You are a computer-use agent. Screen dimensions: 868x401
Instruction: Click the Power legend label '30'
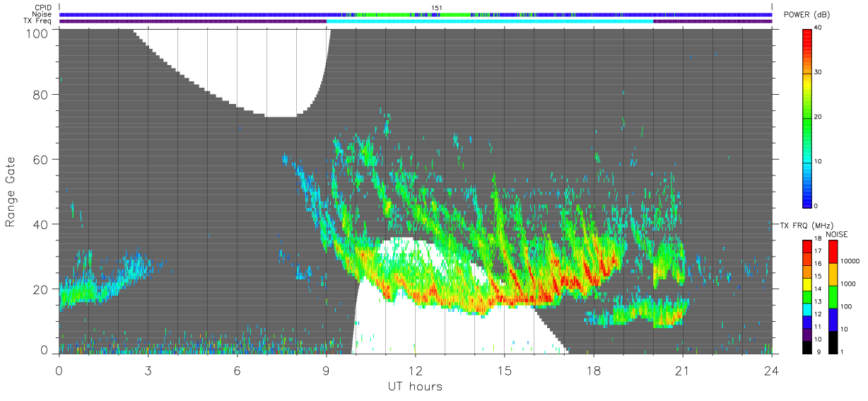pos(819,73)
